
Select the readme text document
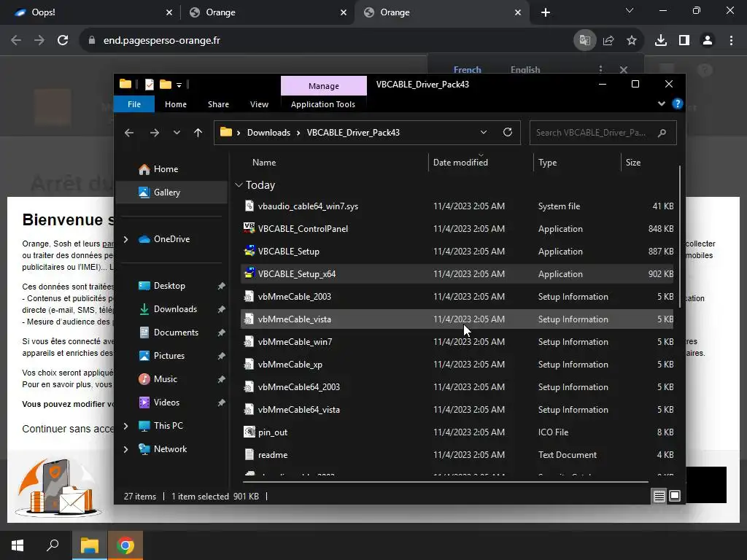pyautogui.click(x=457, y=455)
